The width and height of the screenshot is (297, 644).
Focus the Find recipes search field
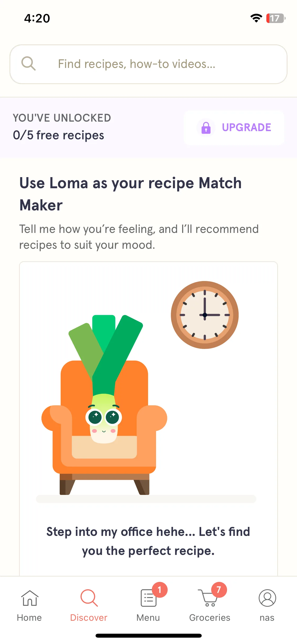click(148, 64)
